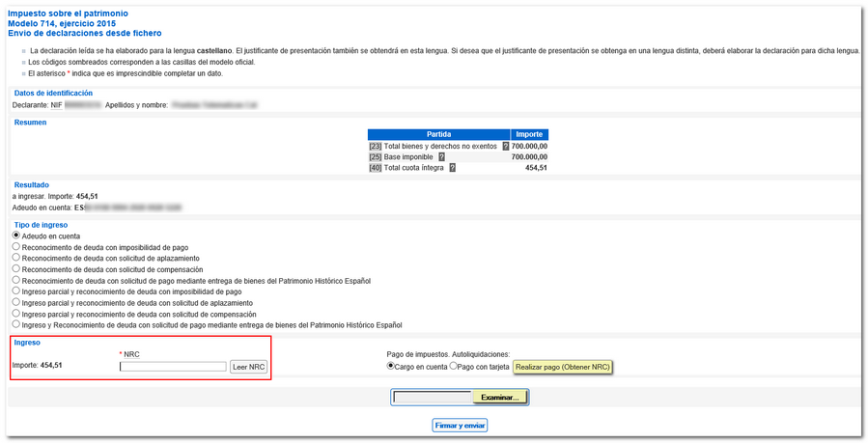
Task: Select the Adeudo en cuenta radio option
Action: (x=15, y=235)
